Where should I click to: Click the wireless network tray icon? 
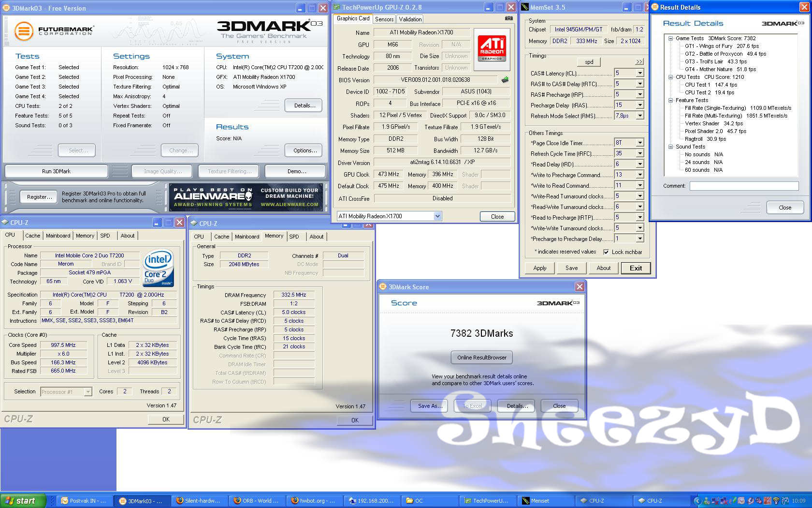776,501
